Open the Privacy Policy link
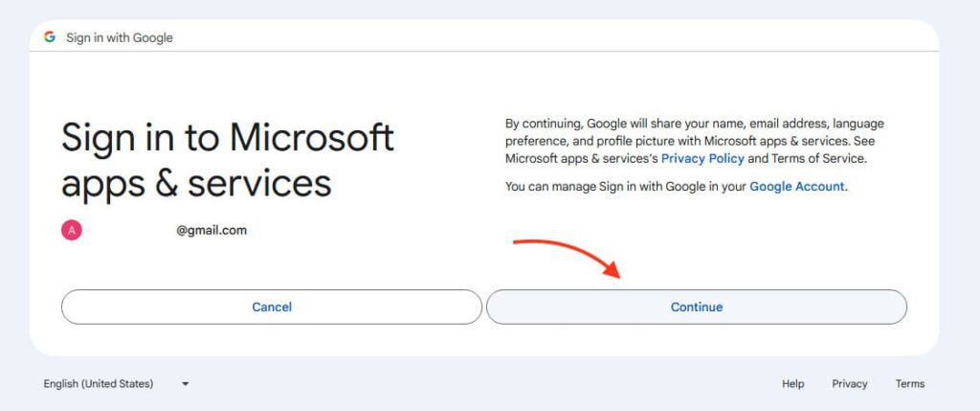This screenshot has width=980, height=411. click(702, 158)
